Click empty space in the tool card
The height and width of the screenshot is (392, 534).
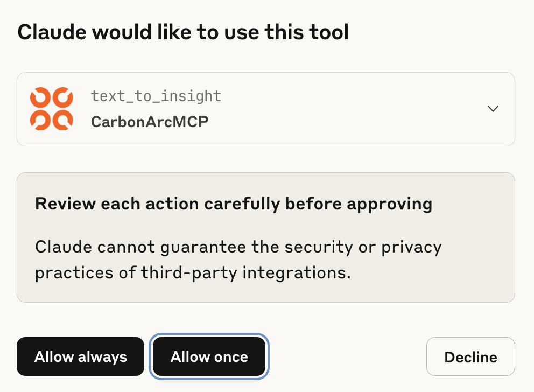click(x=350, y=109)
